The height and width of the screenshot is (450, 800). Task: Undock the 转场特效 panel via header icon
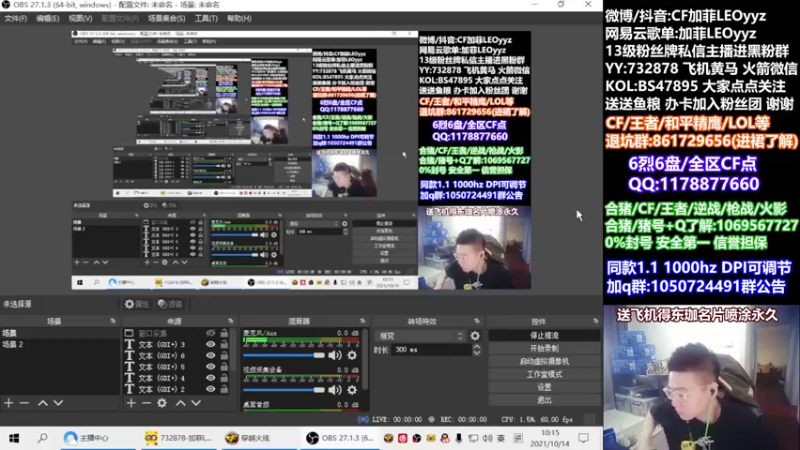coord(477,321)
